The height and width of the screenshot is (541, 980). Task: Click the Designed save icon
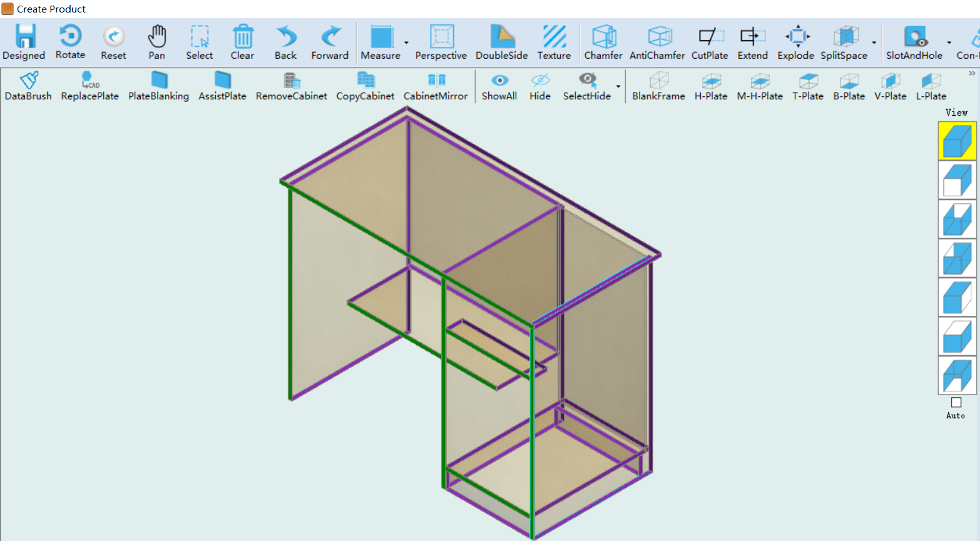click(x=24, y=37)
